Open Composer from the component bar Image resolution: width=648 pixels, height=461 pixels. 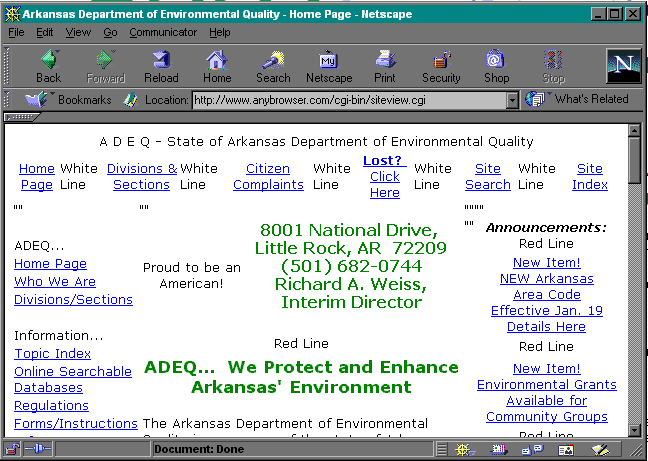(x=600, y=449)
